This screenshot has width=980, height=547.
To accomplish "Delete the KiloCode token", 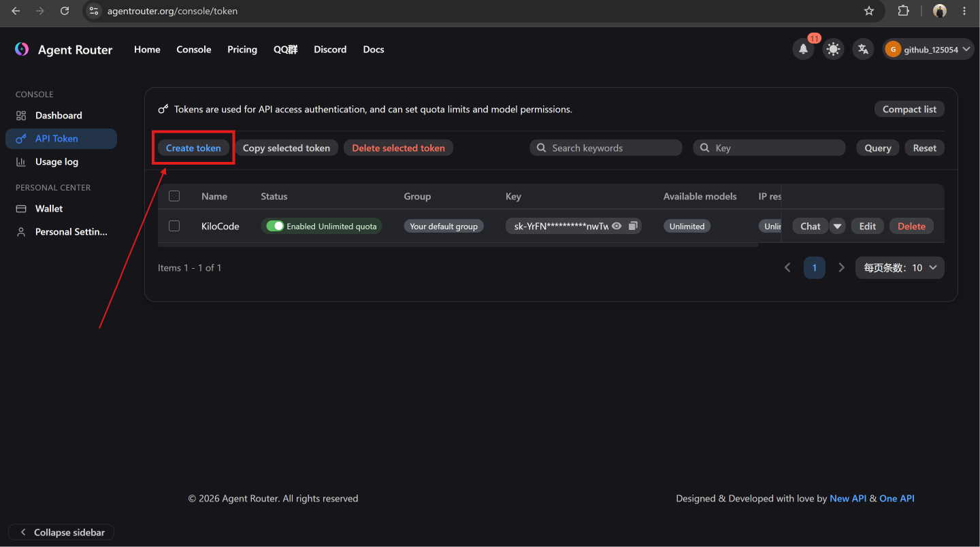I will point(911,226).
